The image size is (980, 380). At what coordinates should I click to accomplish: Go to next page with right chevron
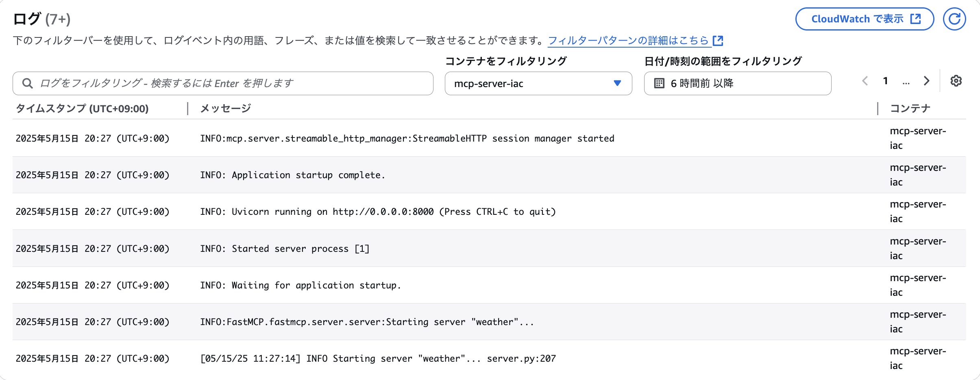[x=926, y=81]
